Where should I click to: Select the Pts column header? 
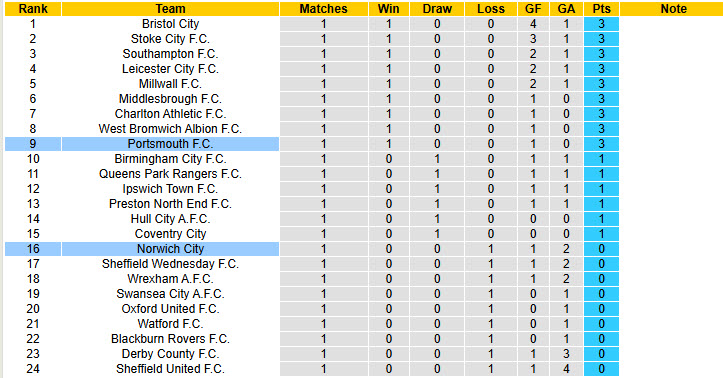click(601, 9)
